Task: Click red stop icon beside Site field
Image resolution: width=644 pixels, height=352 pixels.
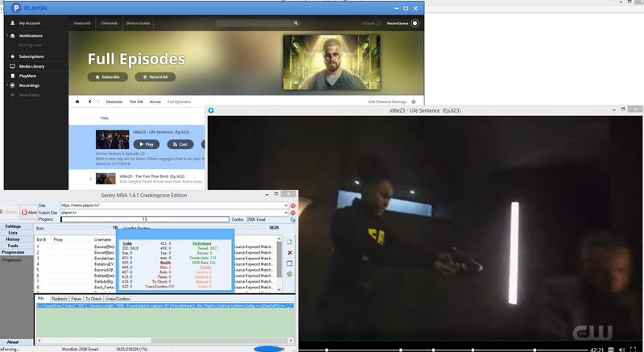Action: coord(293,205)
